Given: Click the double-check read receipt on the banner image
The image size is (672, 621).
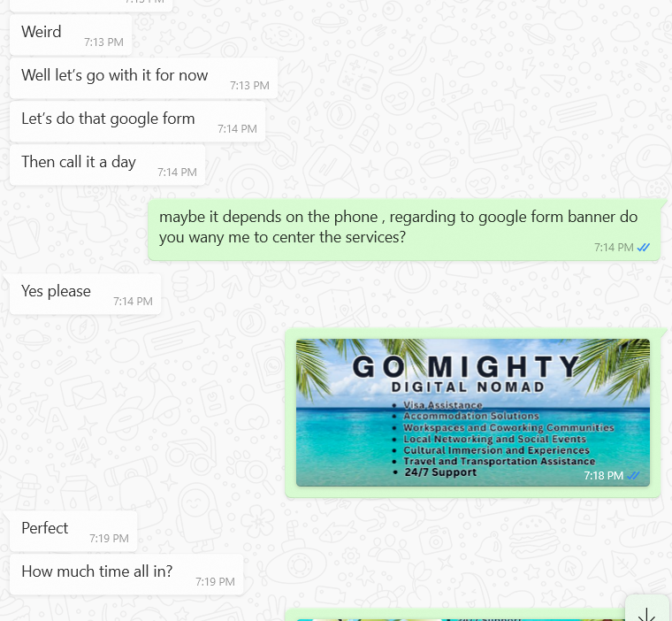Looking at the screenshot, I should point(633,476).
